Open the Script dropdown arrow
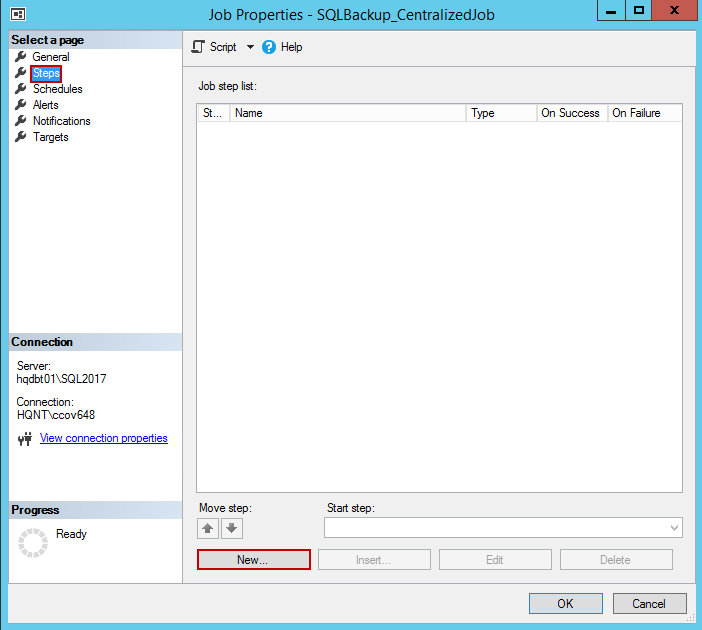The image size is (702, 630). (x=250, y=47)
